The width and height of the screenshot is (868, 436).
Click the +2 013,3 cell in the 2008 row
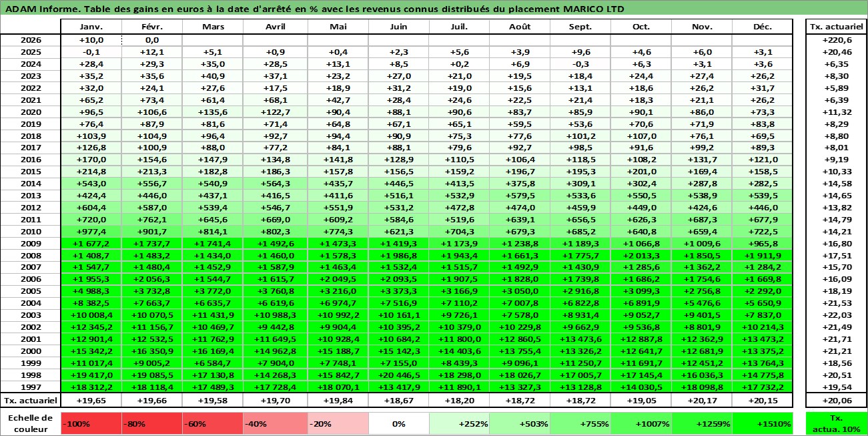click(641, 256)
